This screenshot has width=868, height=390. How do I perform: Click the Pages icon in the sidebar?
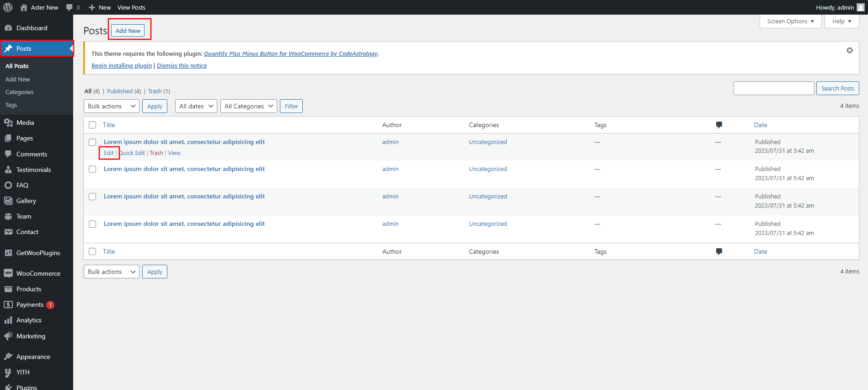point(8,138)
